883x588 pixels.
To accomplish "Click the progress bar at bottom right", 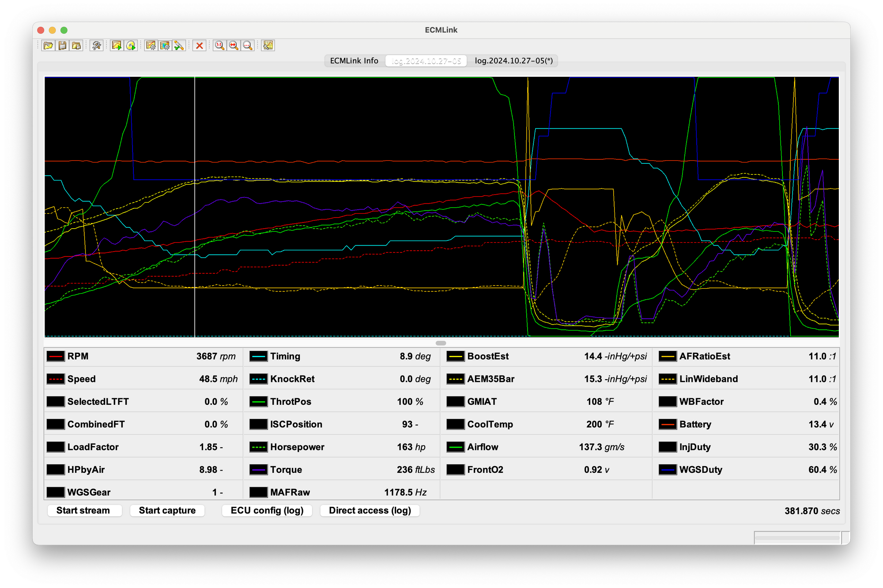I will click(797, 538).
